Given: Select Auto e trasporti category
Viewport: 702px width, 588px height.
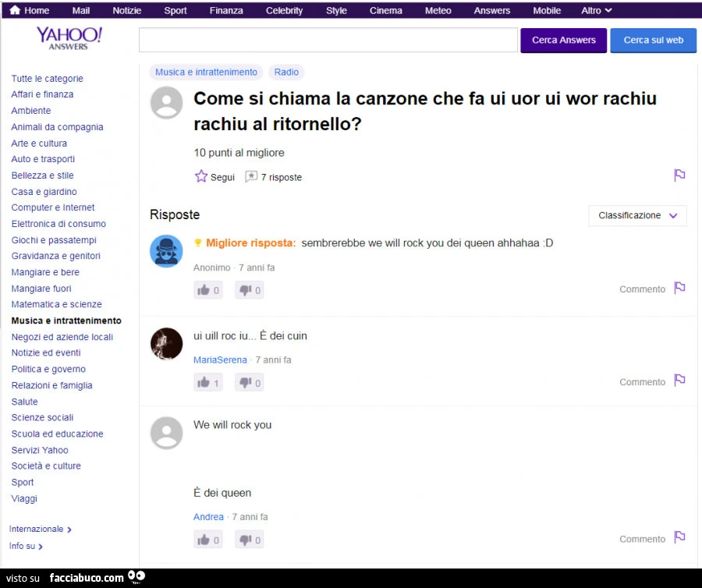Looking at the screenshot, I should pos(43,159).
